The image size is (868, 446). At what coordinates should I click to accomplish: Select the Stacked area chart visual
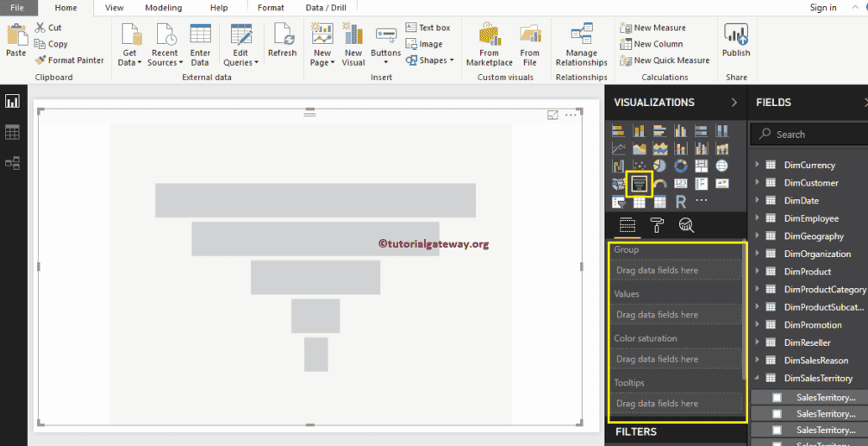click(x=660, y=148)
